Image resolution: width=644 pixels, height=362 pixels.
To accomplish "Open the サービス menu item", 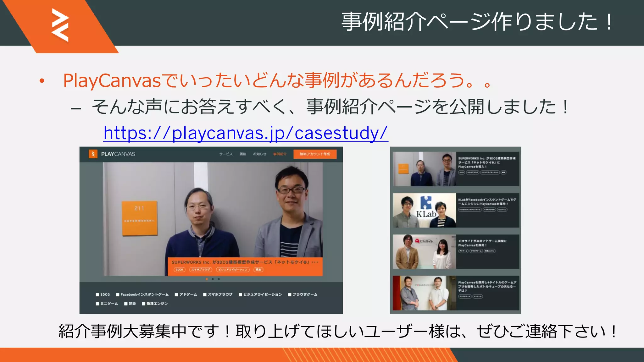I will tap(226, 154).
